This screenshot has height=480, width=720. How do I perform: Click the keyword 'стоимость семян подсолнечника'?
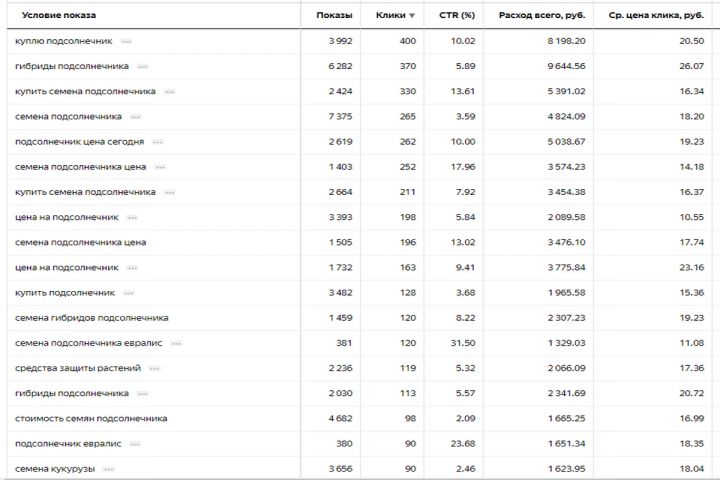tap(91, 418)
